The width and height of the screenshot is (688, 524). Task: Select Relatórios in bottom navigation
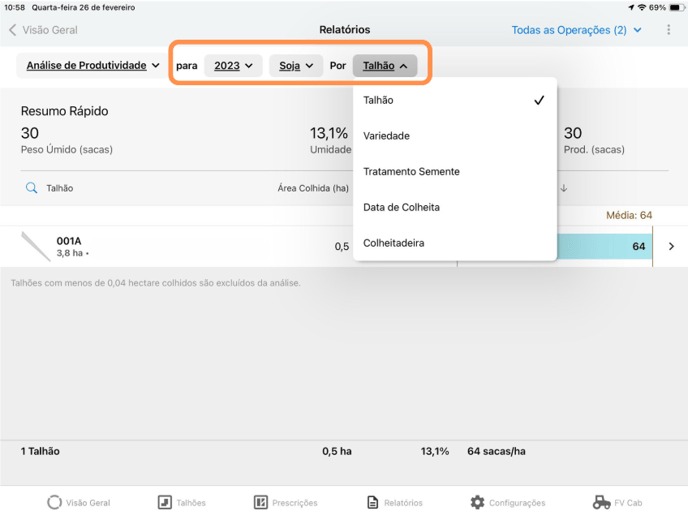(x=395, y=502)
